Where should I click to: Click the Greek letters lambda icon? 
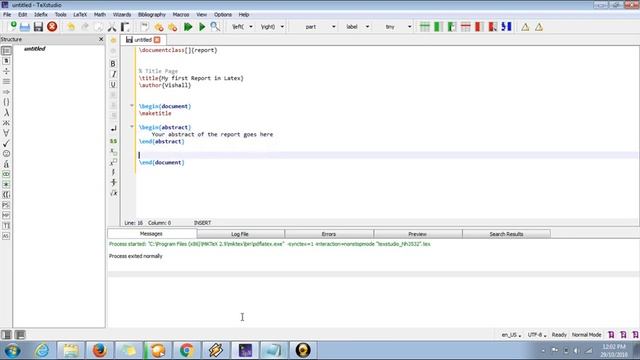pyautogui.click(x=6, y=113)
